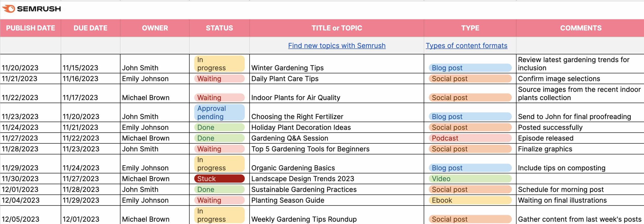
Task: Select the STATUS column header
Action: 219,28
